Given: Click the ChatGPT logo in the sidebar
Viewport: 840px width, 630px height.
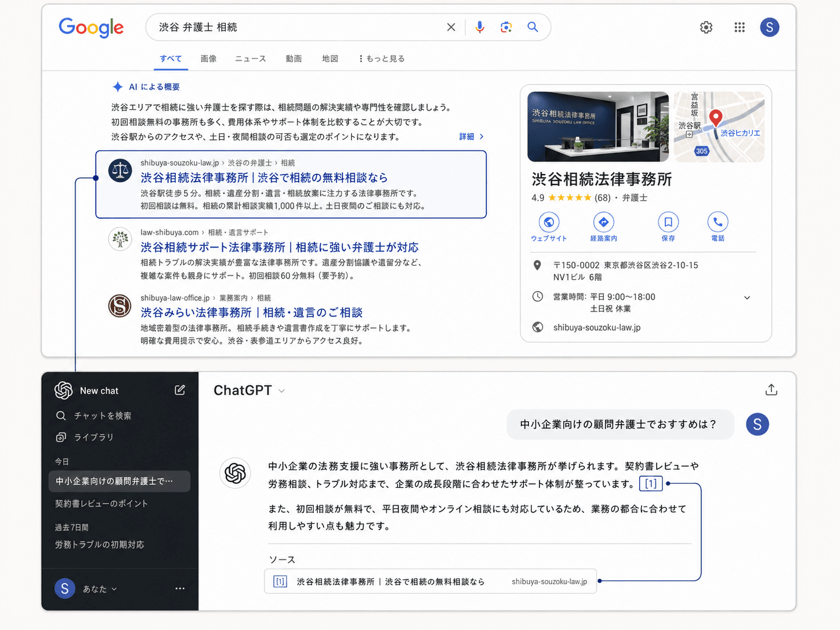Looking at the screenshot, I should click(64, 390).
